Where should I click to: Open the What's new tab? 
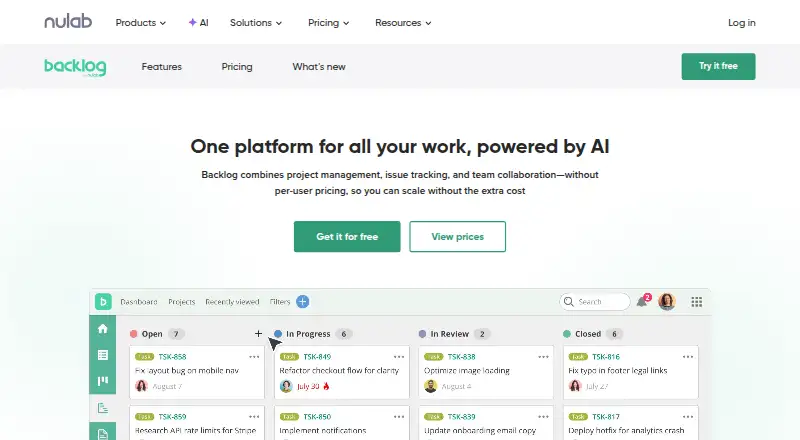[x=319, y=66]
